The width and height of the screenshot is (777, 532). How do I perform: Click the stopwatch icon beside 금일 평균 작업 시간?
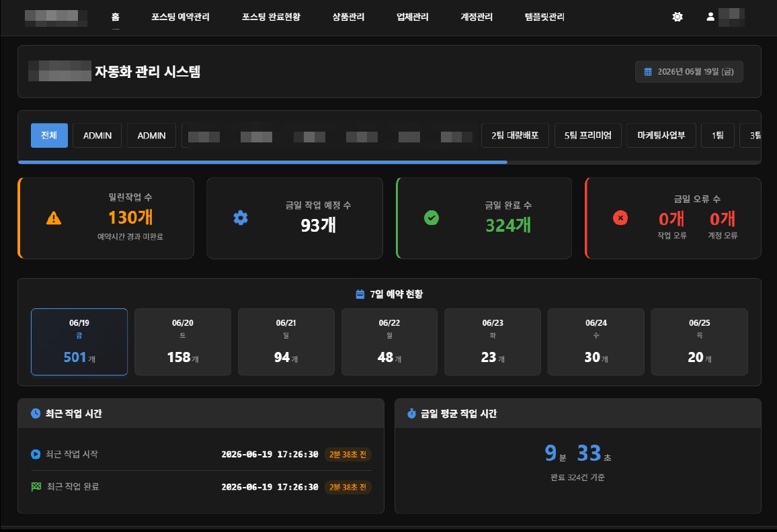(411, 413)
